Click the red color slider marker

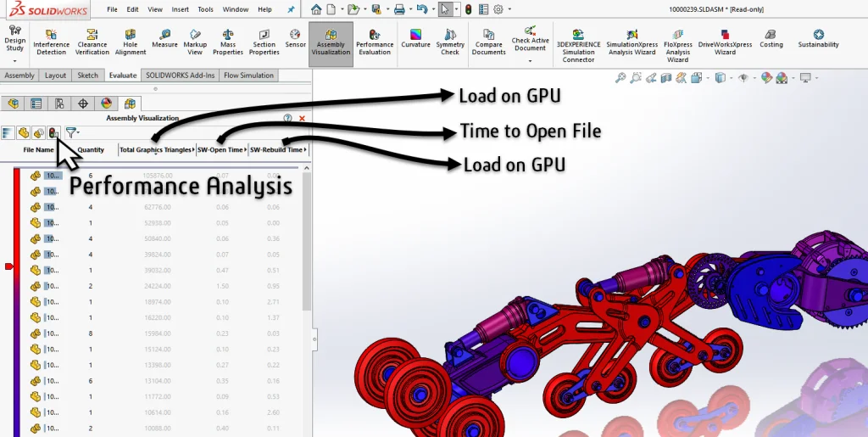click(8, 267)
